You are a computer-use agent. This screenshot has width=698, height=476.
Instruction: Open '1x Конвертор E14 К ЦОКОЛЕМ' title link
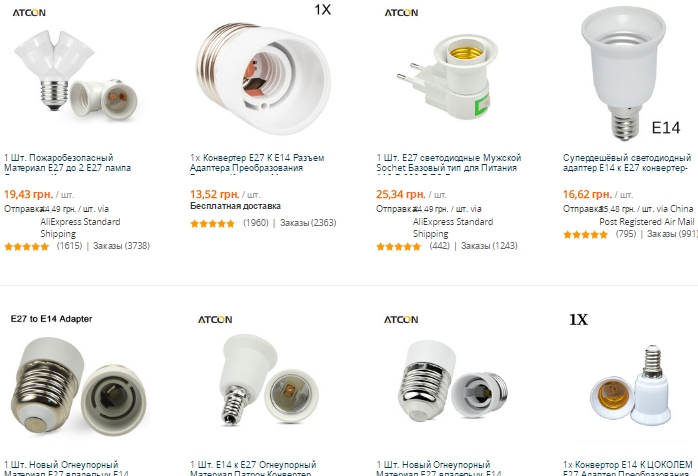[x=628, y=469]
